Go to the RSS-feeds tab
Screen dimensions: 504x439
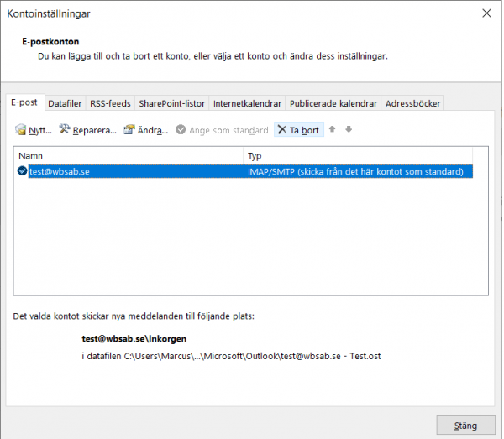pyautogui.click(x=110, y=104)
